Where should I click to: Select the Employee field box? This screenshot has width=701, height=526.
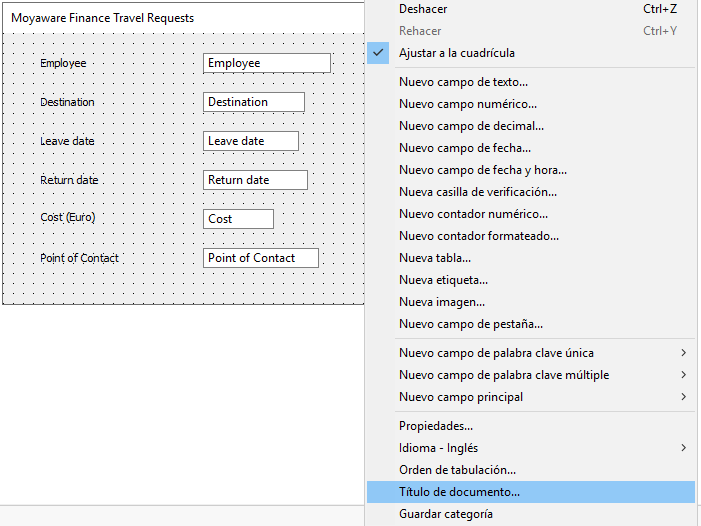[267, 63]
